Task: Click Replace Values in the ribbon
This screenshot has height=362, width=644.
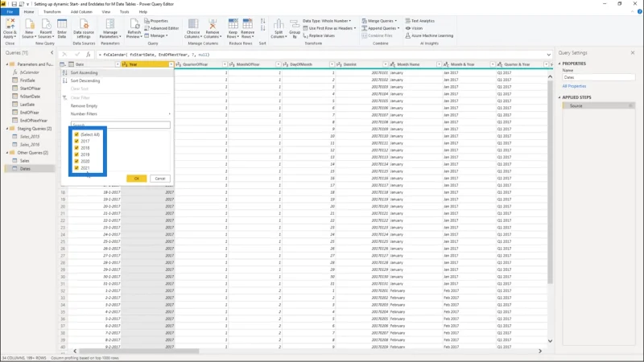Action: (319, 35)
